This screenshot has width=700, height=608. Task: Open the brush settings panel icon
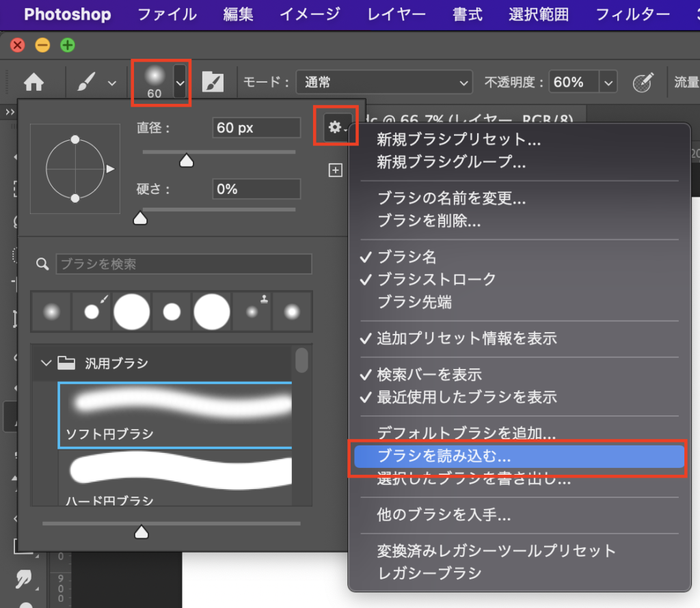[213, 83]
